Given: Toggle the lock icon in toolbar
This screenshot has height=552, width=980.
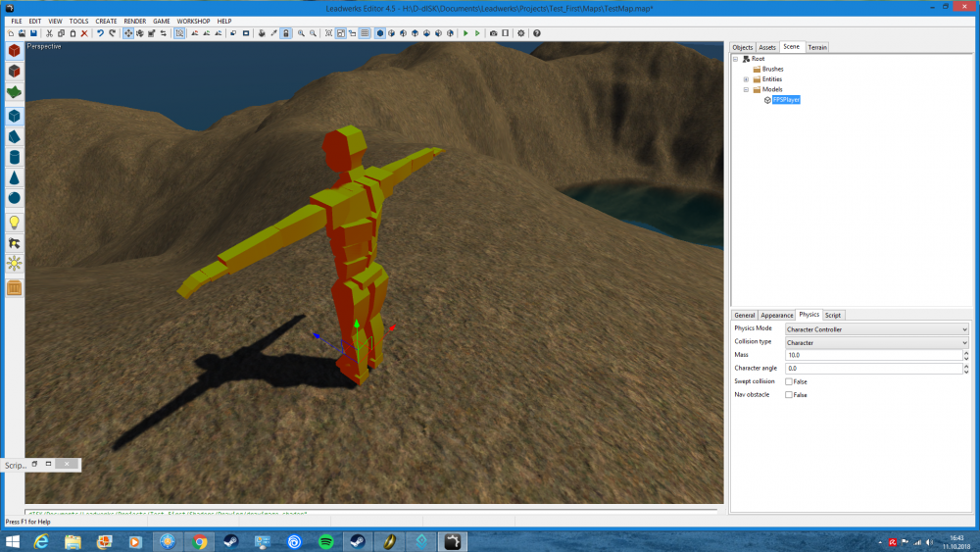Looking at the screenshot, I should [x=286, y=33].
